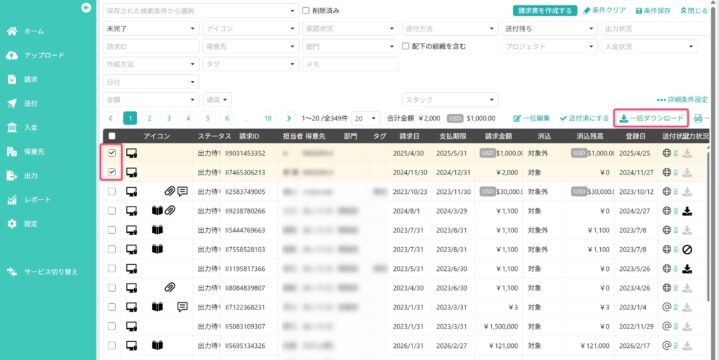This screenshot has width=720, height=360.
Task: Collapse the sidebar with the arrow icon
Action: pyautogui.click(x=86, y=8)
